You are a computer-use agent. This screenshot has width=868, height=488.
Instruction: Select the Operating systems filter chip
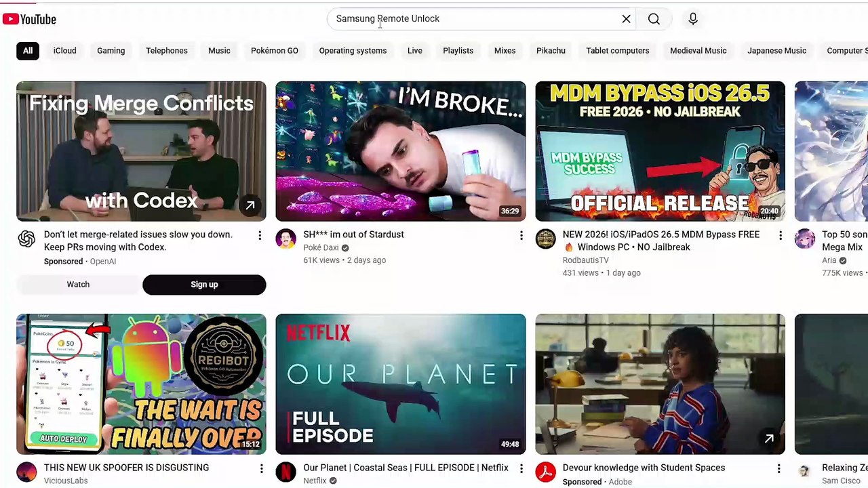tap(353, 51)
